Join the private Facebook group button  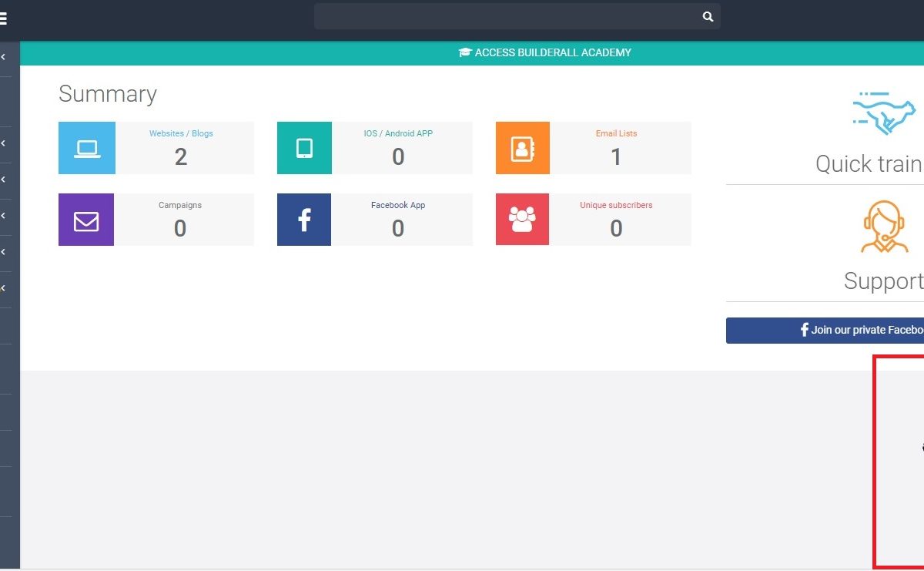click(x=825, y=330)
